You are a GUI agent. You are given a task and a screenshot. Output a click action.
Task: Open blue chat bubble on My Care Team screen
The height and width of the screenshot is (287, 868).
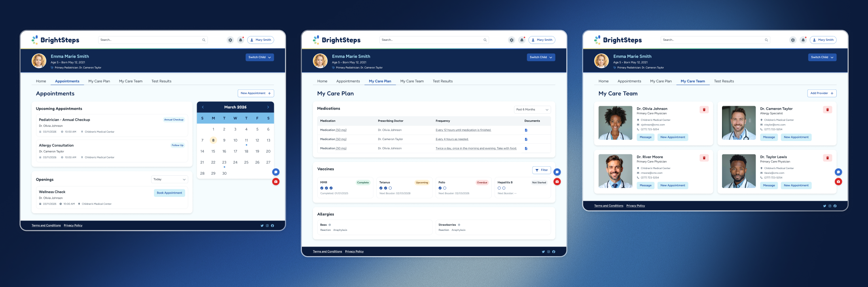tap(838, 172)
